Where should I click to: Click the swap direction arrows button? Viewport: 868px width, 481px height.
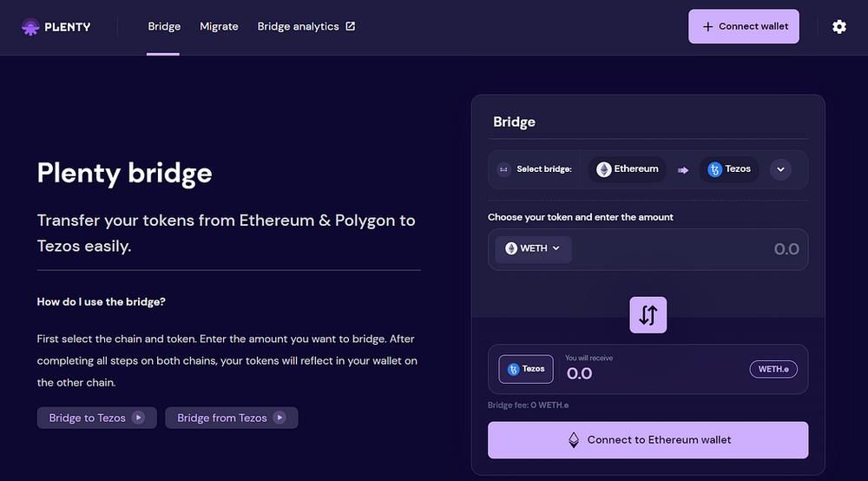(x=648, y=315)
